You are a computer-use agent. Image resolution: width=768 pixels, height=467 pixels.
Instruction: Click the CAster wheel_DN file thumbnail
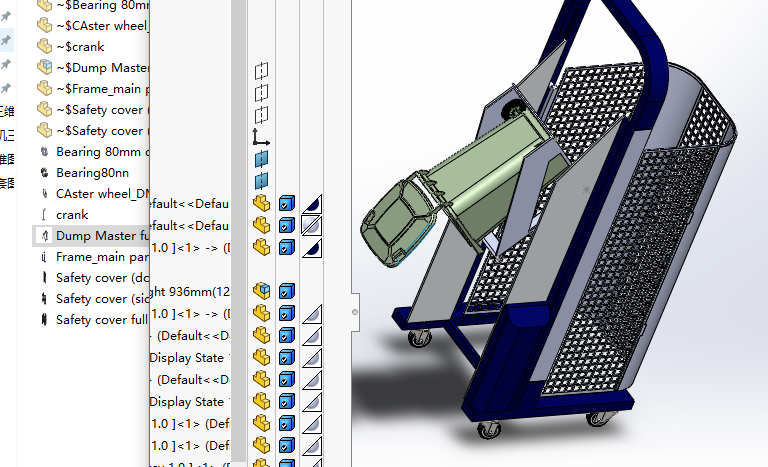45,194
